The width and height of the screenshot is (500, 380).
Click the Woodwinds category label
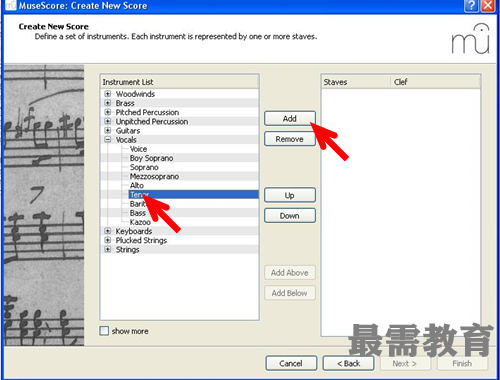click(135, 94)
